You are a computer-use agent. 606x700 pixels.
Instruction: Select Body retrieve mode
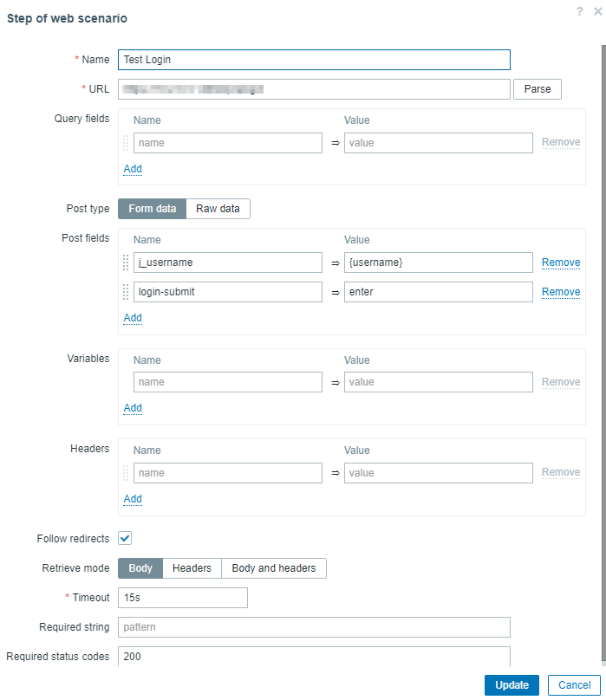tap(140, 568)
